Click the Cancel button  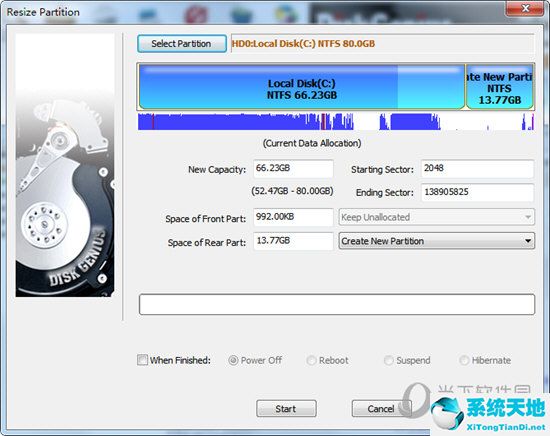[x=381, y=409]
